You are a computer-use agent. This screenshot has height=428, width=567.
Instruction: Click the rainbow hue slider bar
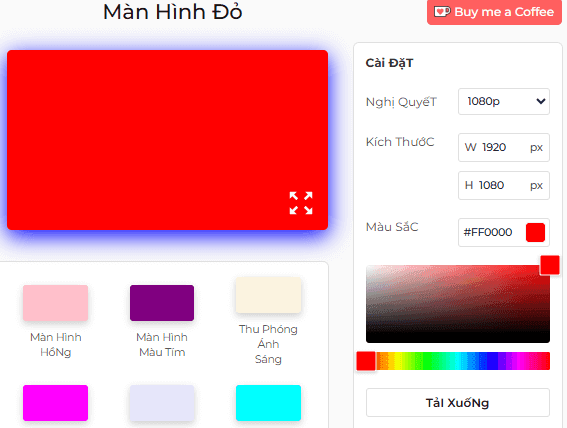pos(458,361)
